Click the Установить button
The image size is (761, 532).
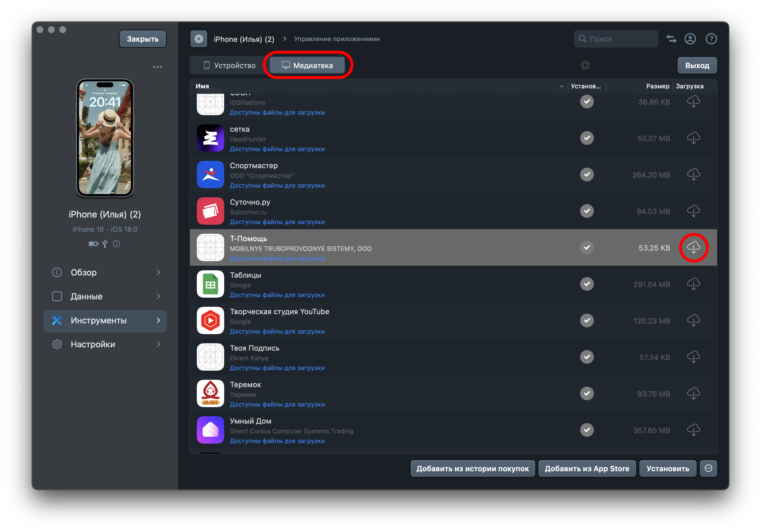click(x=667, y=468)
